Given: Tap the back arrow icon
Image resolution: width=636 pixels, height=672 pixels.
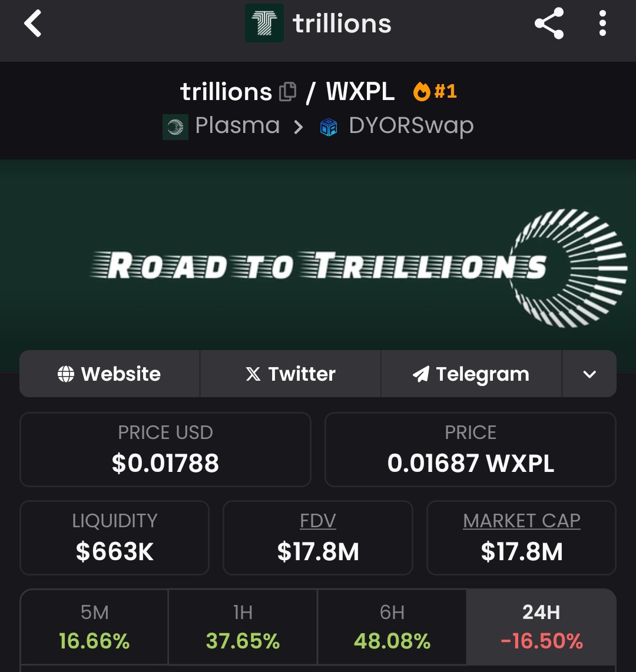Looking at the screenshot, I should coord(33,25).
